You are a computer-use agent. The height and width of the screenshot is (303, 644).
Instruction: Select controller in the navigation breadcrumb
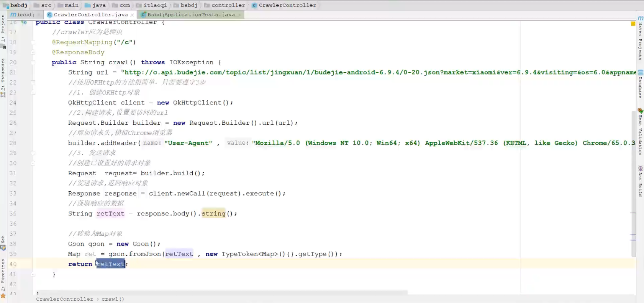(x=228, y=5)
